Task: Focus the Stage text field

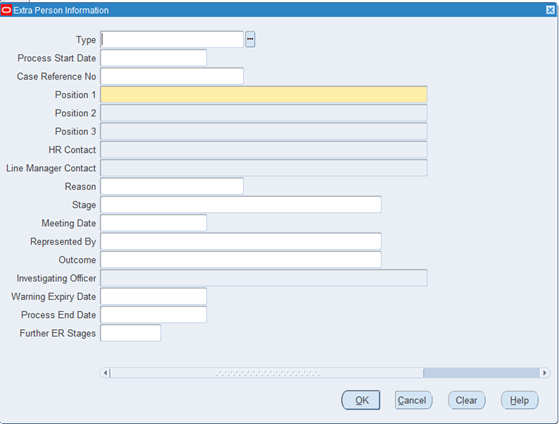Action: [x=241, y=204]
